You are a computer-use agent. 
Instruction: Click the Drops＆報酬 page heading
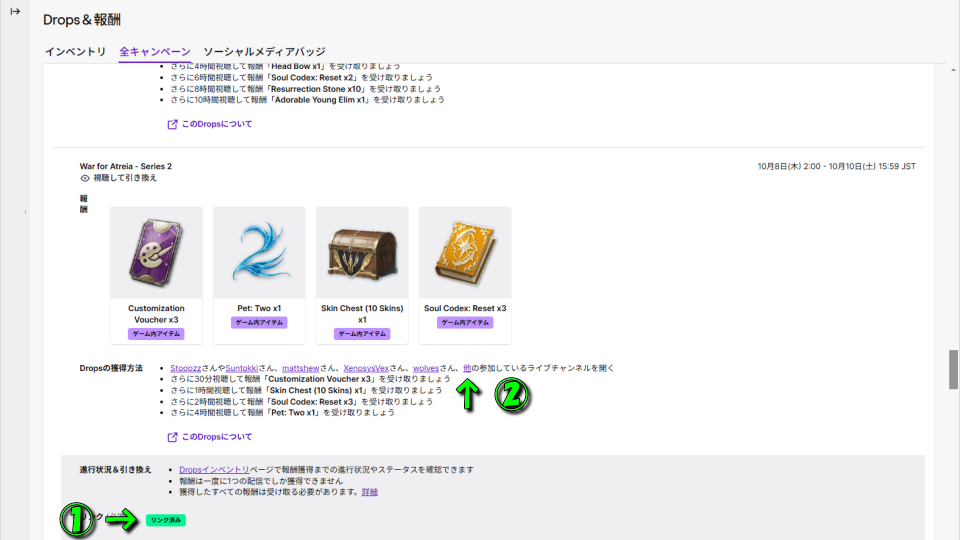(81, 20)
